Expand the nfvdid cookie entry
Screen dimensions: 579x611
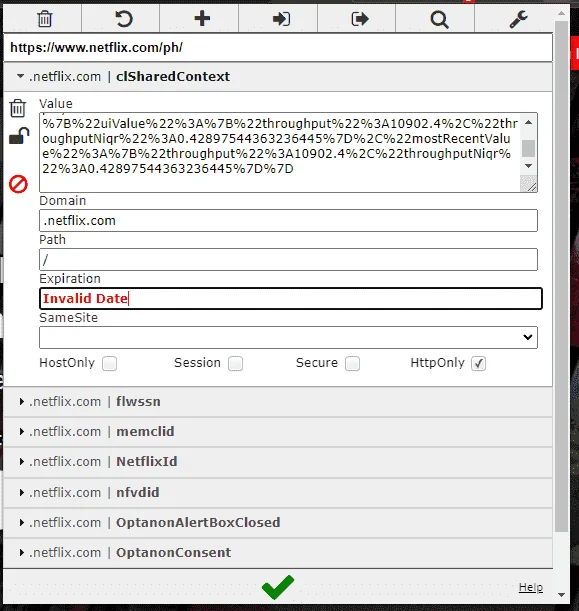[278, 493]
